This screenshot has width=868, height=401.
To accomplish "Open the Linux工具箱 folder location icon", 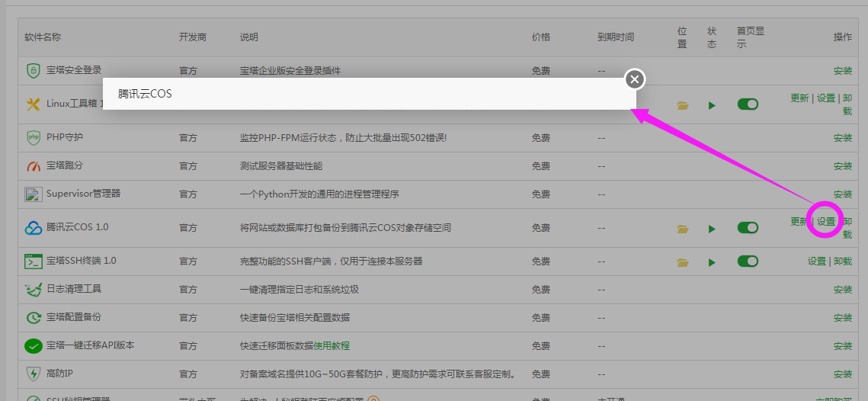I will tap(683, 105).
